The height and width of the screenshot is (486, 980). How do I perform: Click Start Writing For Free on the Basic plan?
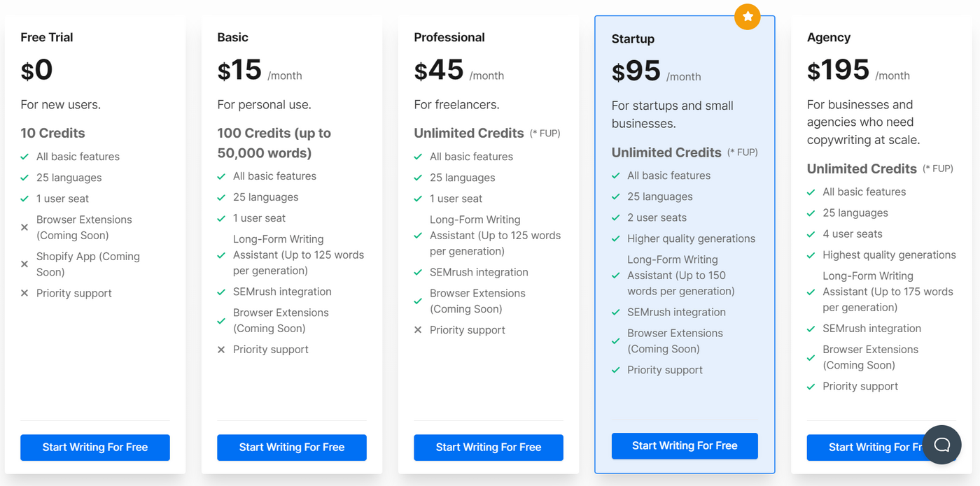click(291, 448)
